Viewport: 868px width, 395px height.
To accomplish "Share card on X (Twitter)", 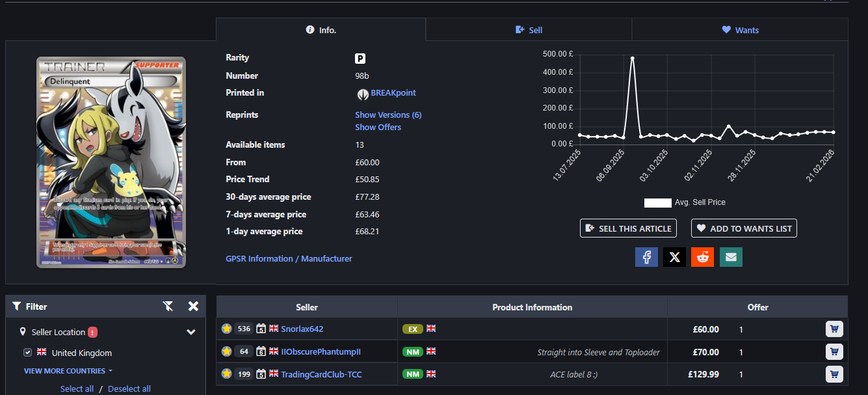I will pyautogui.click(x=674, y=257).
